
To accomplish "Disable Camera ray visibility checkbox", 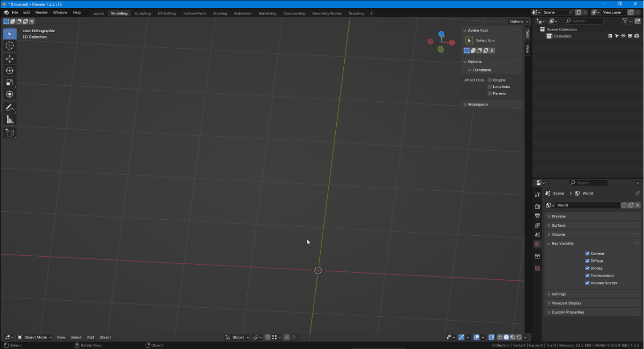I will [x=588, y=254].
